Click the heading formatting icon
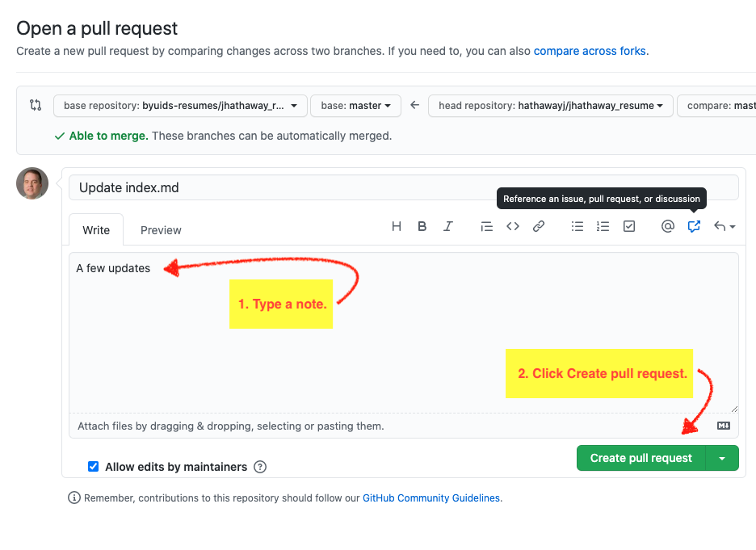The width and height of the screenshot is (756, 550). [x=397, y=227]
